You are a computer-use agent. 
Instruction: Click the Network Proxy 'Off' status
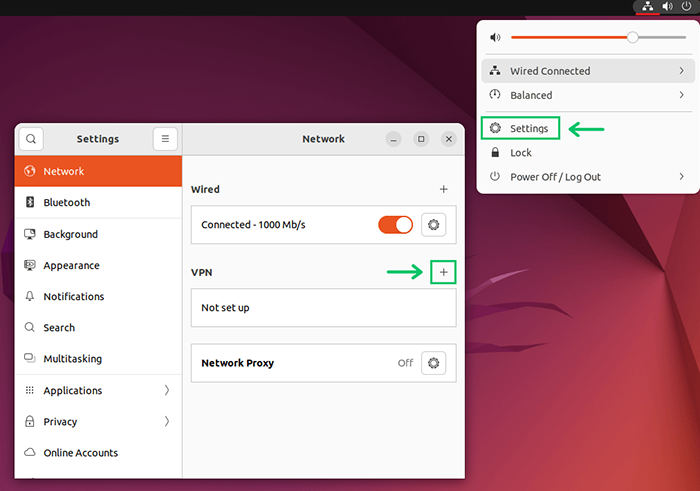(405, 363)
